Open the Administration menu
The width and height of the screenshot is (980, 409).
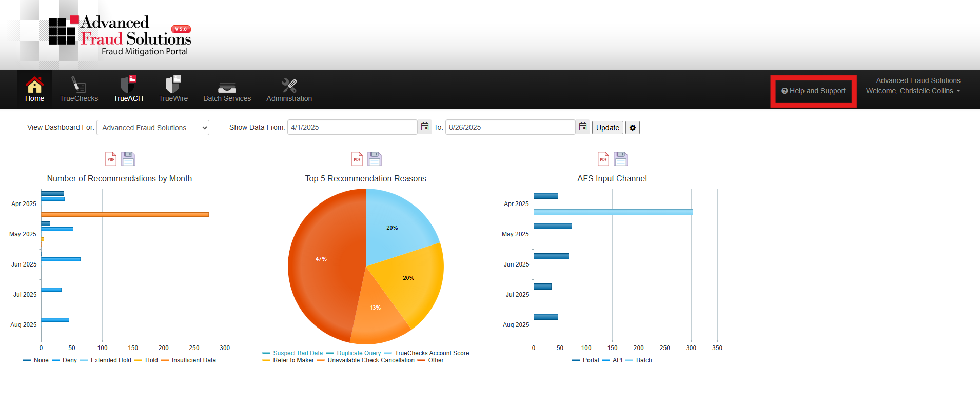pos(289,89)
